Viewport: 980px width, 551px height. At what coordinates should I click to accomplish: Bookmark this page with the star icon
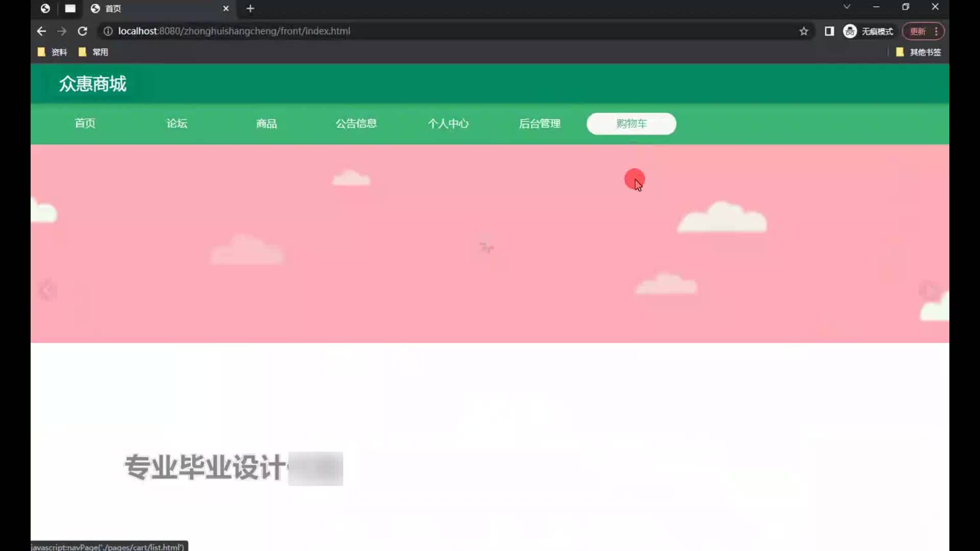click(x=804, y=31)
